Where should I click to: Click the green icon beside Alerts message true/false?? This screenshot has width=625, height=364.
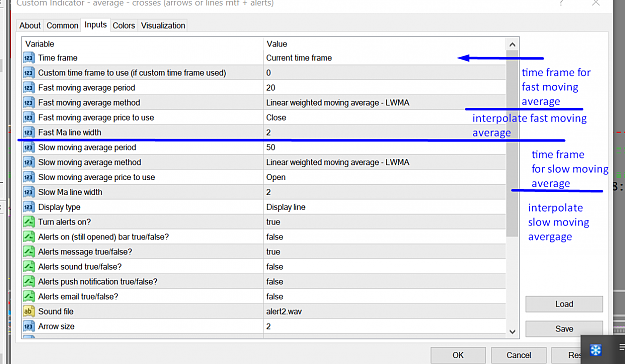pyautogui.click(x=29, y=252)
